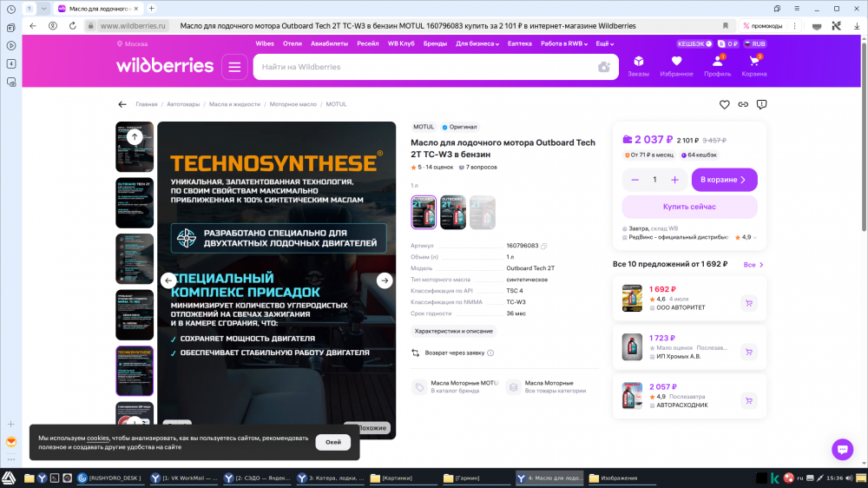The width and height of the screenshot is (868, 488).
Task: Go back in browser toolbar
Action: point(33,26)
